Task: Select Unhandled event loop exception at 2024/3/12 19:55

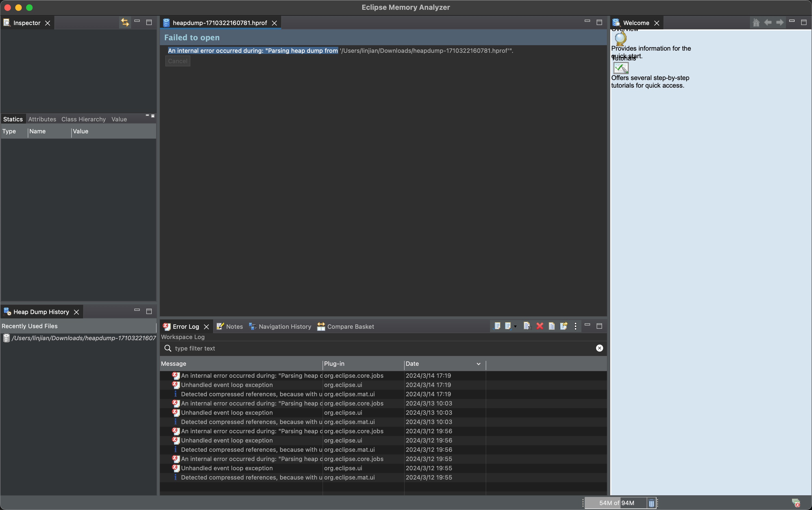Action: coord(384,468)
